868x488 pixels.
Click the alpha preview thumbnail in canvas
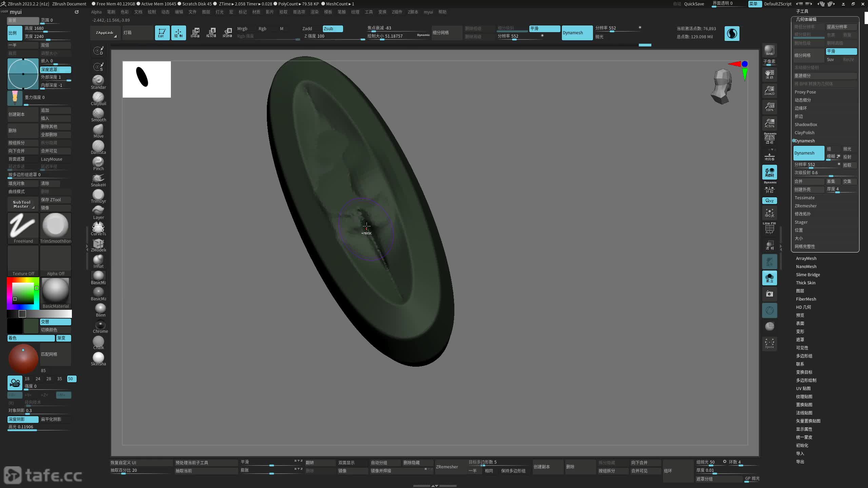[x=146, y=79]
